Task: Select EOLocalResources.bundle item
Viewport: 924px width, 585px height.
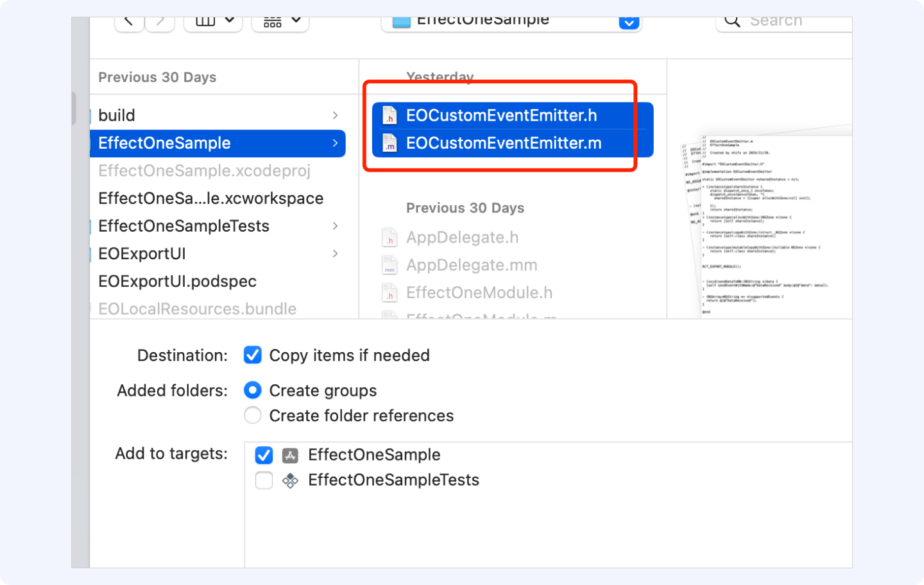Action: coord(198,309)
